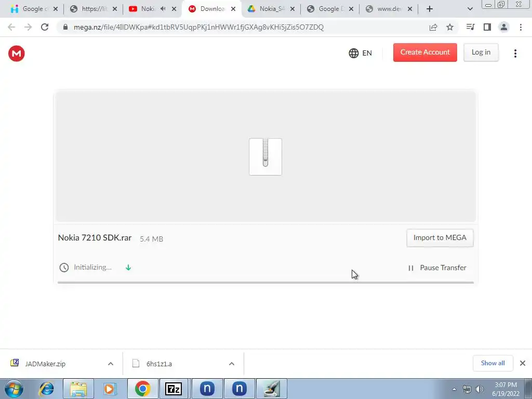
Task: Launch Internet Explorer from taskbar
Action: (x=46, y=389)
